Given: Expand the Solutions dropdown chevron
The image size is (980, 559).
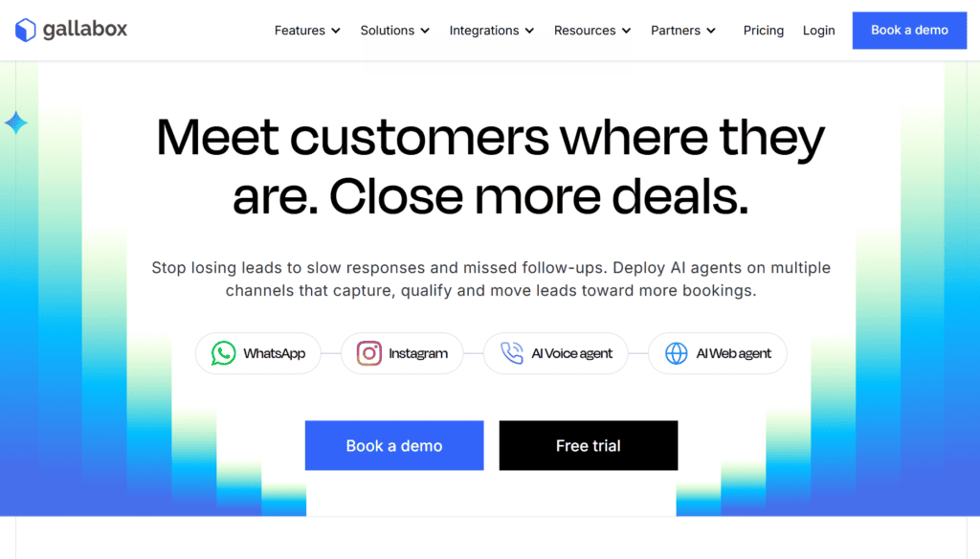Looking at the screenshot, I should [x=425, y=31].
